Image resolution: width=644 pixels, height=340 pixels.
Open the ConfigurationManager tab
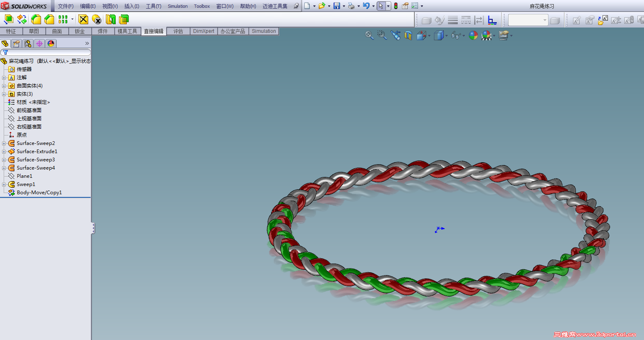pyautogui.click(x=28, y=44)
